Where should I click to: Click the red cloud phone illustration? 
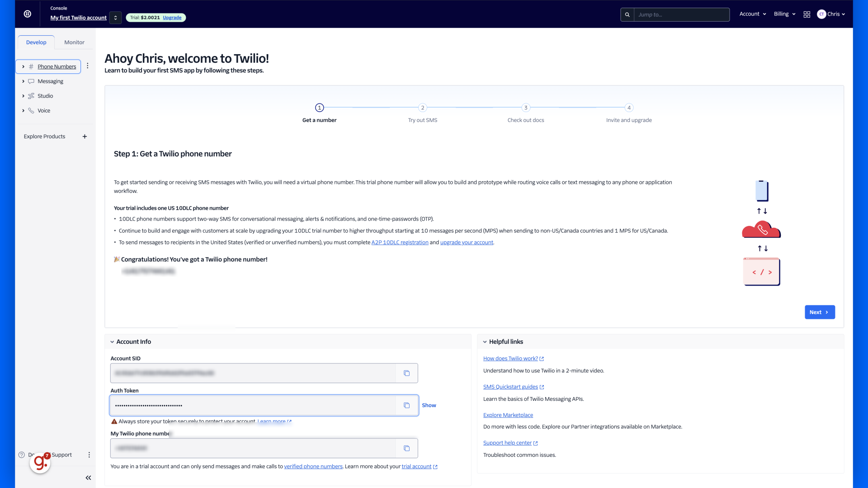(761, 230)
